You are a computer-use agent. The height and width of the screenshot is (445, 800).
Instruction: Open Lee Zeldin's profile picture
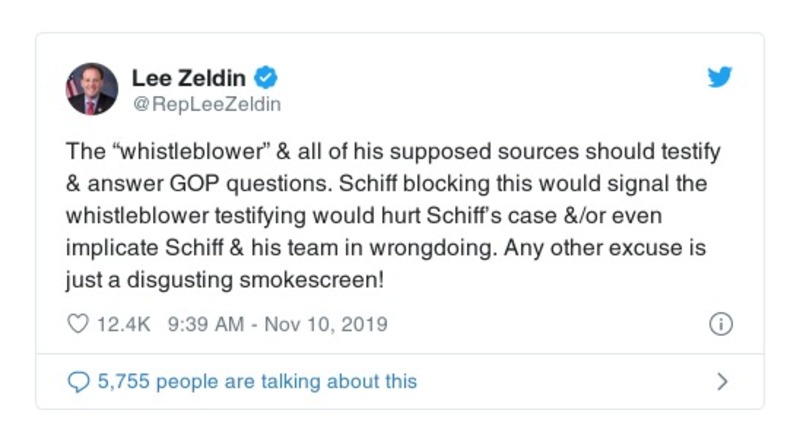(92, 89)
